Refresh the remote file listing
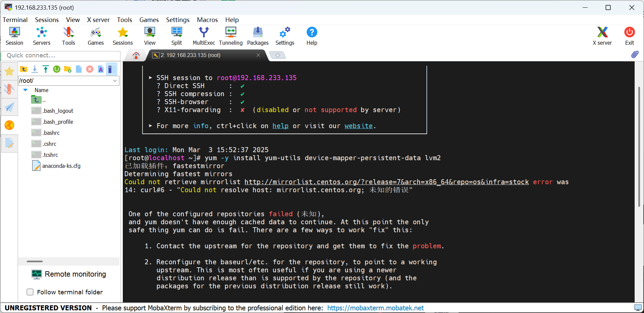 click(57, 69)
